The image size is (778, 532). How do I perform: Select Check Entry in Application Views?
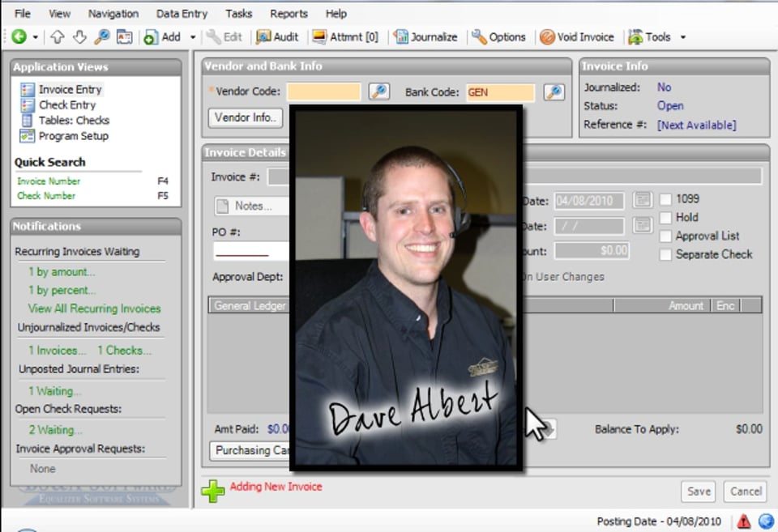58,105
